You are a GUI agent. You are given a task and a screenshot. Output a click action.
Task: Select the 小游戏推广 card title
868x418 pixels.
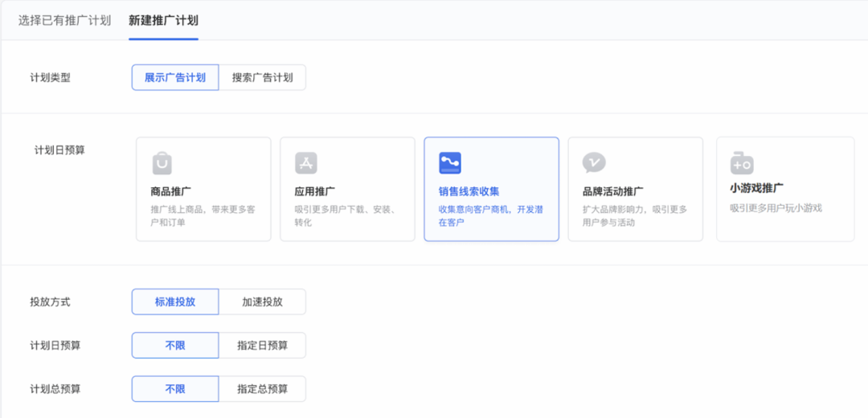757,189
